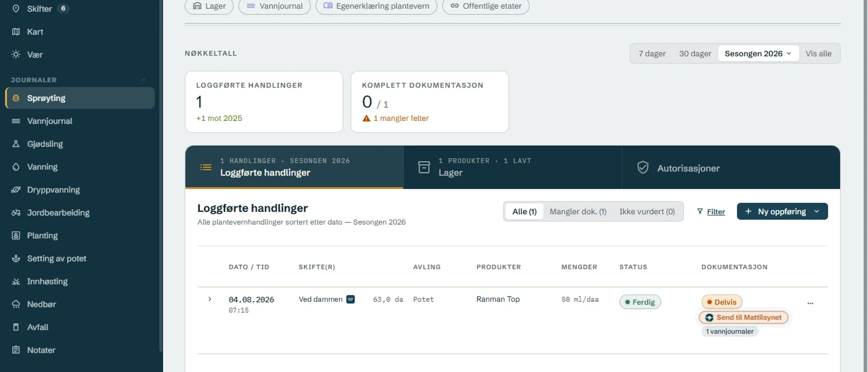This screenshot has height=372, width=868.
Task: Click the warning triangle icon for missing fields
Action: (x=366, y=118)
